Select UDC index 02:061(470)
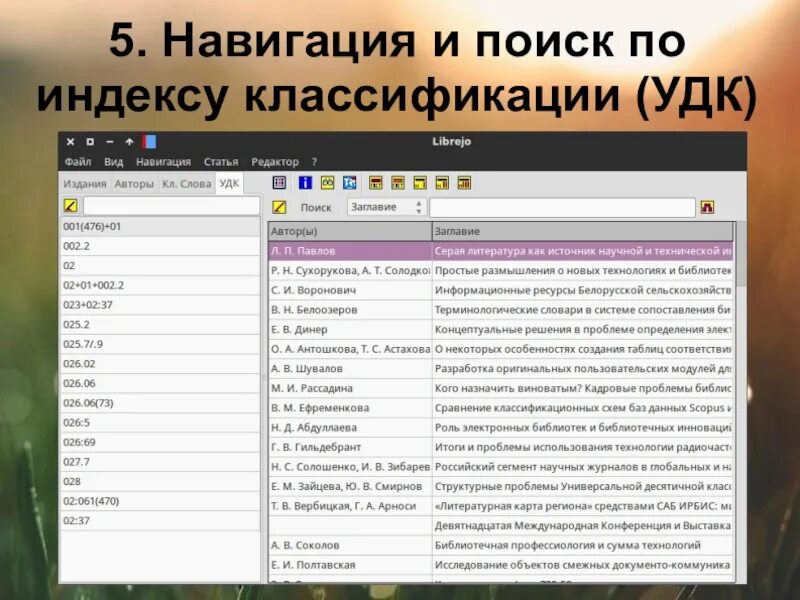The height and width of the screenshot is (600, 800). click(x=160, y=501)
